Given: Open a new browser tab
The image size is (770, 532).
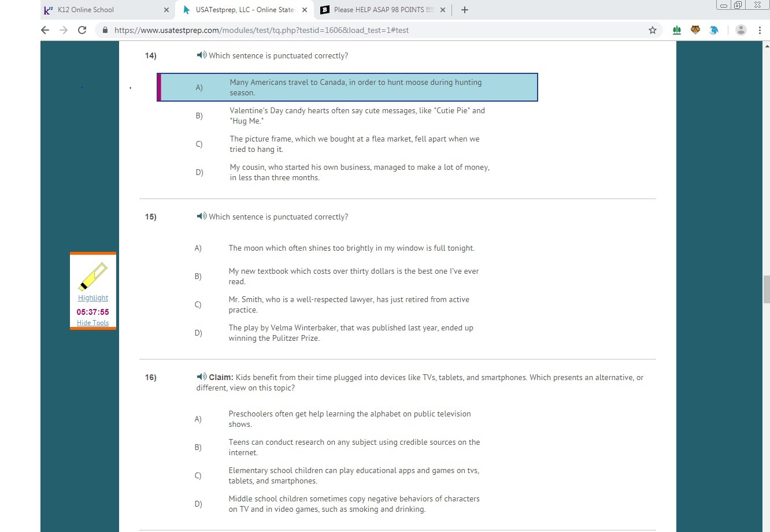Looking at the screenshot, I should [465, 10].
